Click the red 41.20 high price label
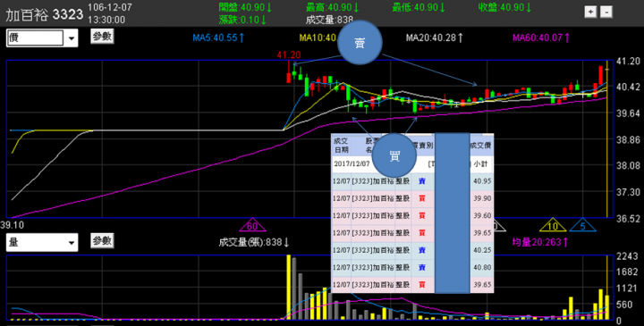The height and width of the screenshot is (326, 644). point(289,55)
